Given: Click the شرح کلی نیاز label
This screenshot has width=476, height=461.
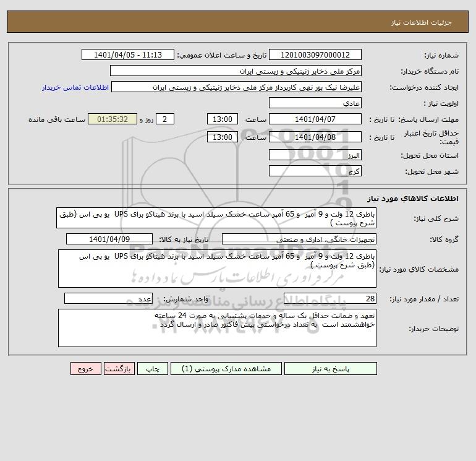Looking at the screenshot, I should [x=436, y=218].
